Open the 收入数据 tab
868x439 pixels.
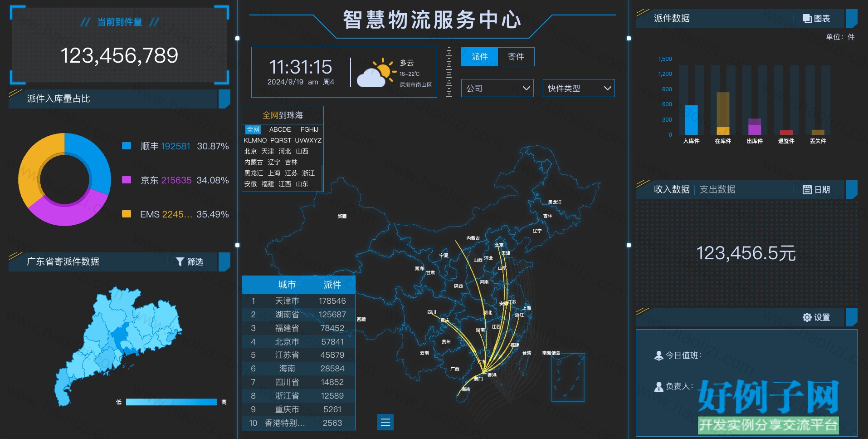[672, 190]
